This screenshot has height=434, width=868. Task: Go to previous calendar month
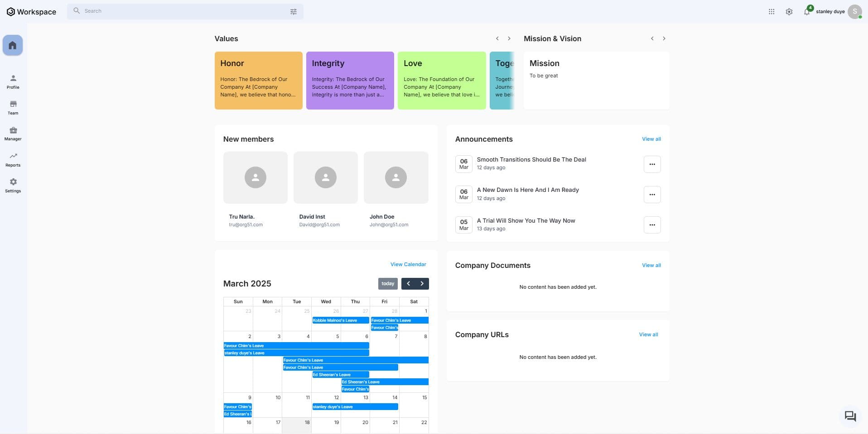408,284
